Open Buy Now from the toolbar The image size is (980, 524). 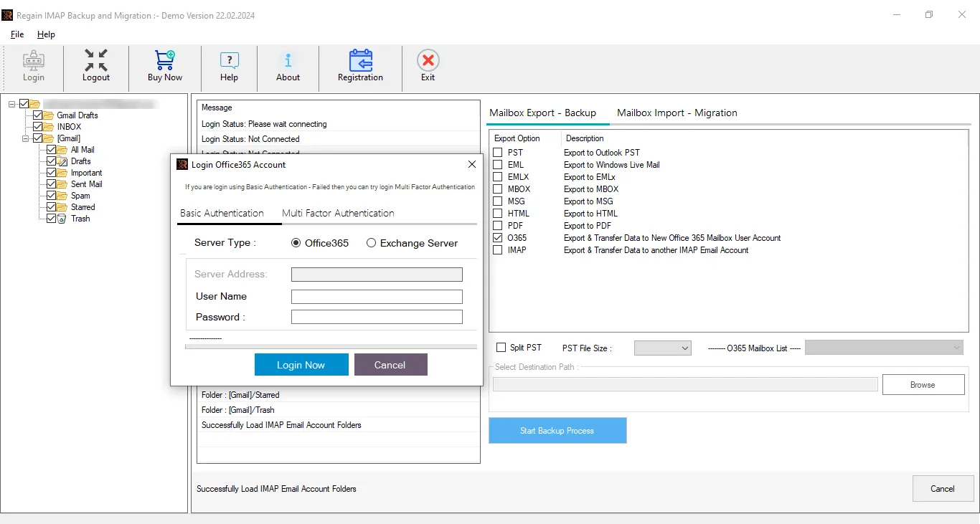click(164, 66)
